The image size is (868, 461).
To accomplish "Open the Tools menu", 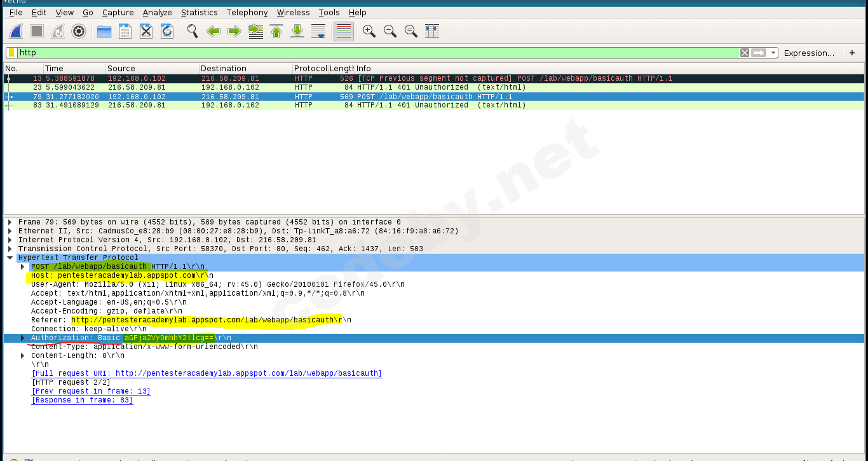I will point(329,12).
